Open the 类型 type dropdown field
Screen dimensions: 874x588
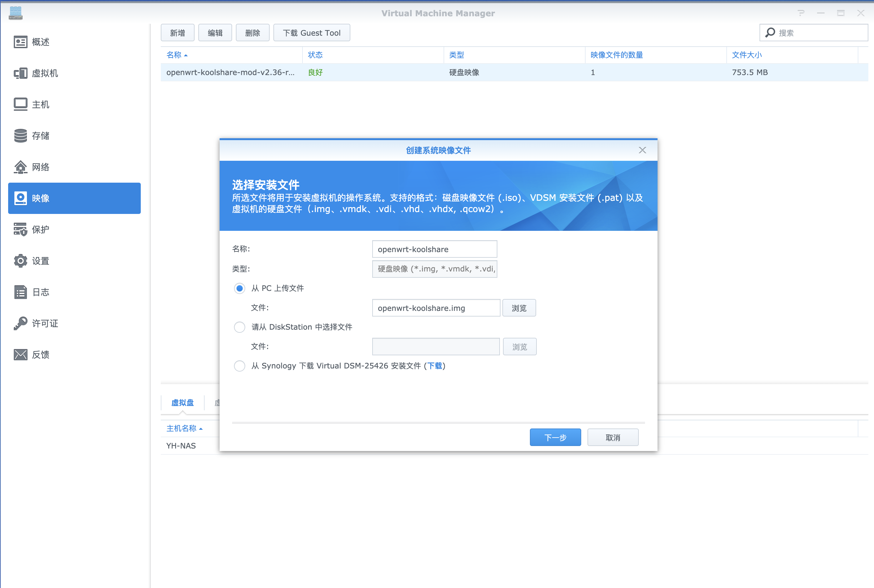(434, 269)
